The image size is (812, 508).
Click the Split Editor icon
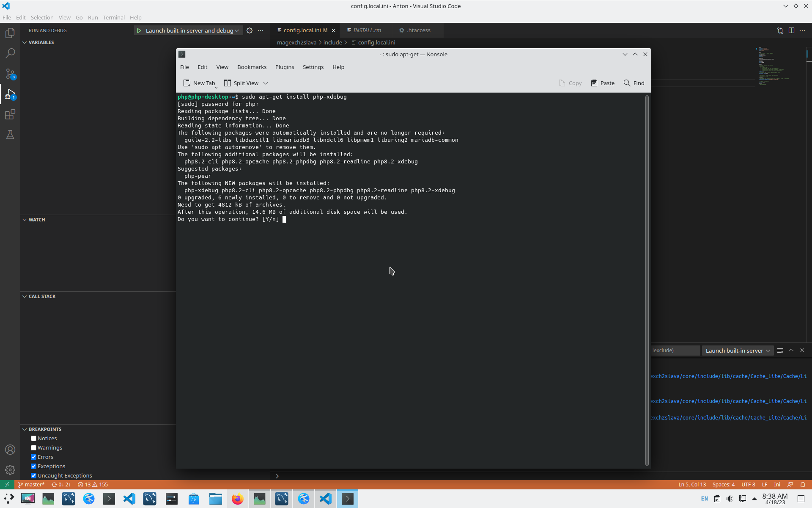791,30
